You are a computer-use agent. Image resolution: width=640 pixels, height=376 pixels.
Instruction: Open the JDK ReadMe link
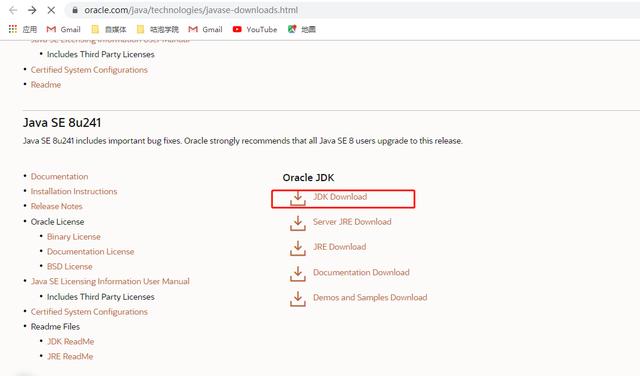[71, 341]
